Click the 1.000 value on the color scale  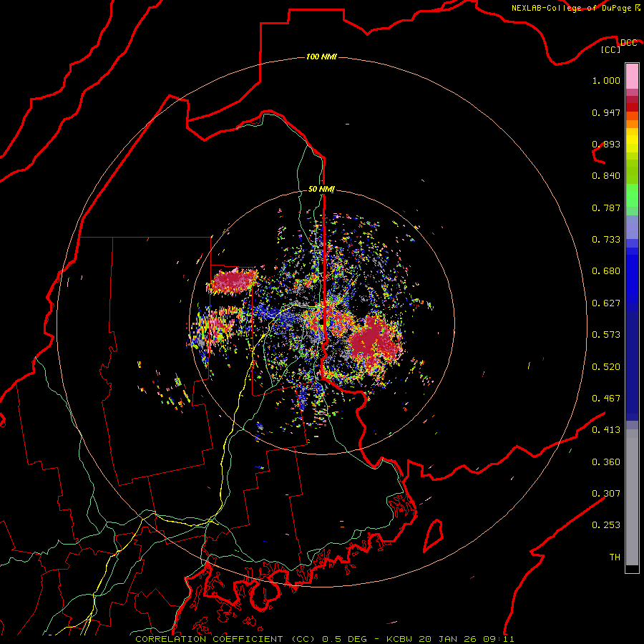(x=606, y=80)
